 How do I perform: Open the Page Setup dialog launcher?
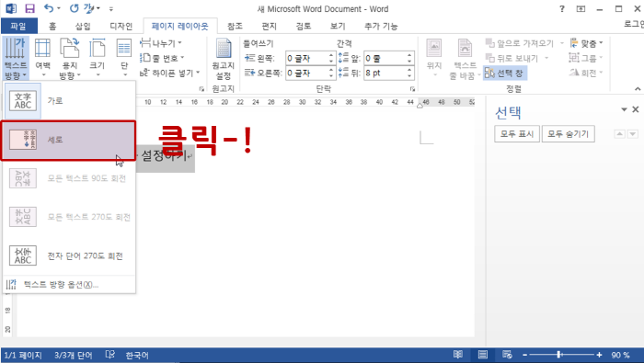(x=201, y=88)
